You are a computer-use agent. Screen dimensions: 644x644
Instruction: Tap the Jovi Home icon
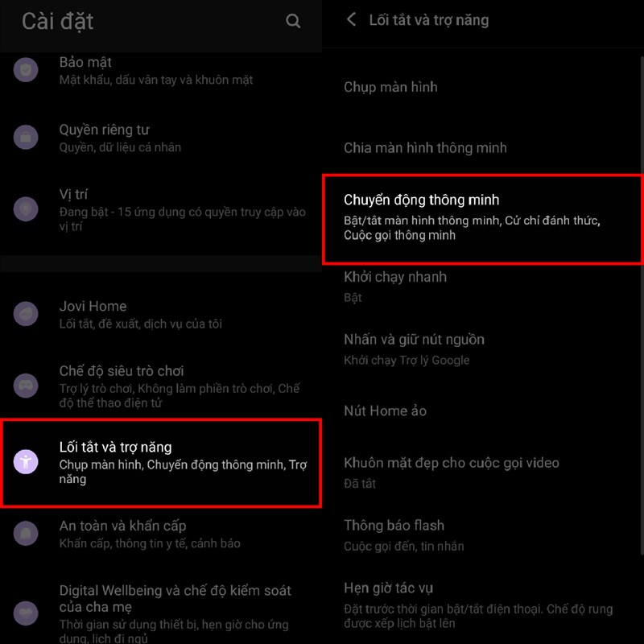[x=26, y=314]
